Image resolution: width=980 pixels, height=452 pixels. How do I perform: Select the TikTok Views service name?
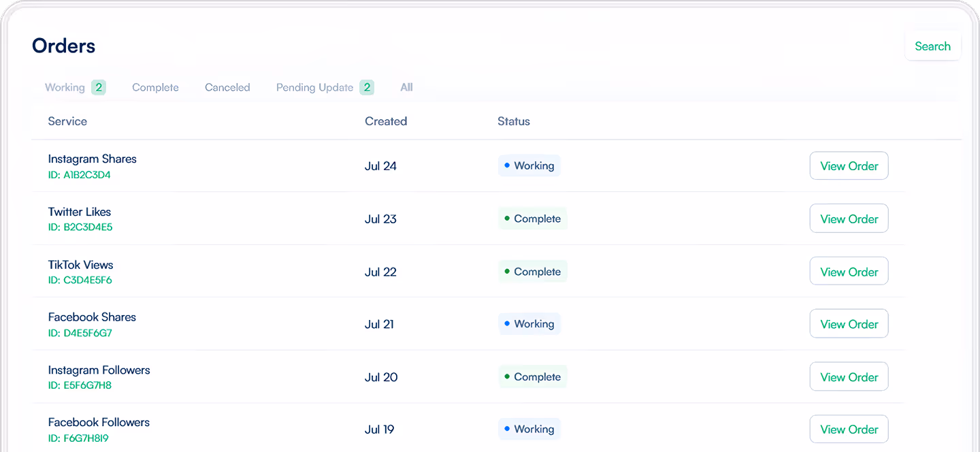(80, 265)
